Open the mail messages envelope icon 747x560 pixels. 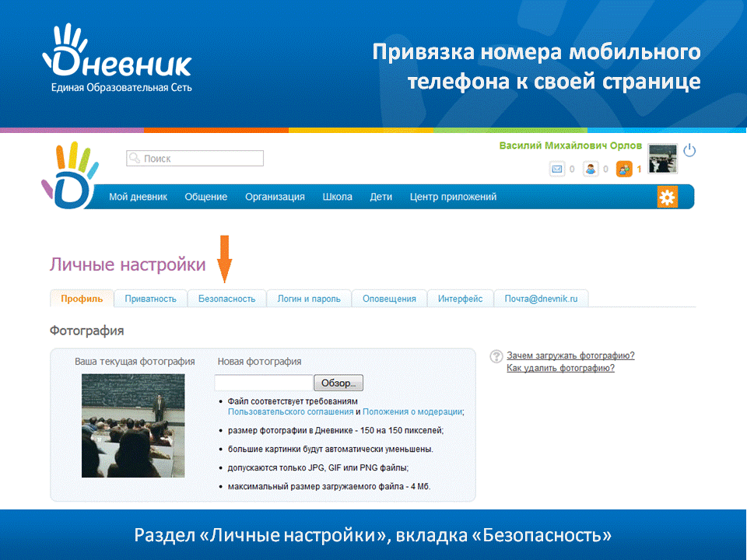[556, 169]
